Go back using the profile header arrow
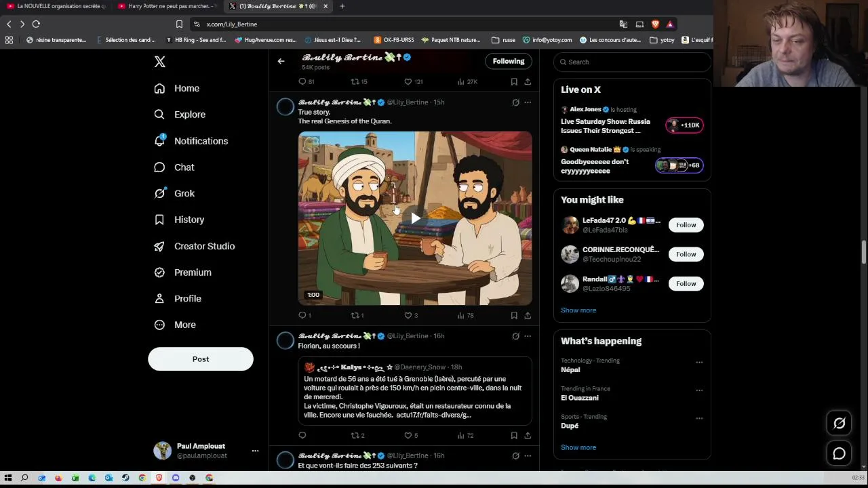868x488 pixels. coord(281,62)
